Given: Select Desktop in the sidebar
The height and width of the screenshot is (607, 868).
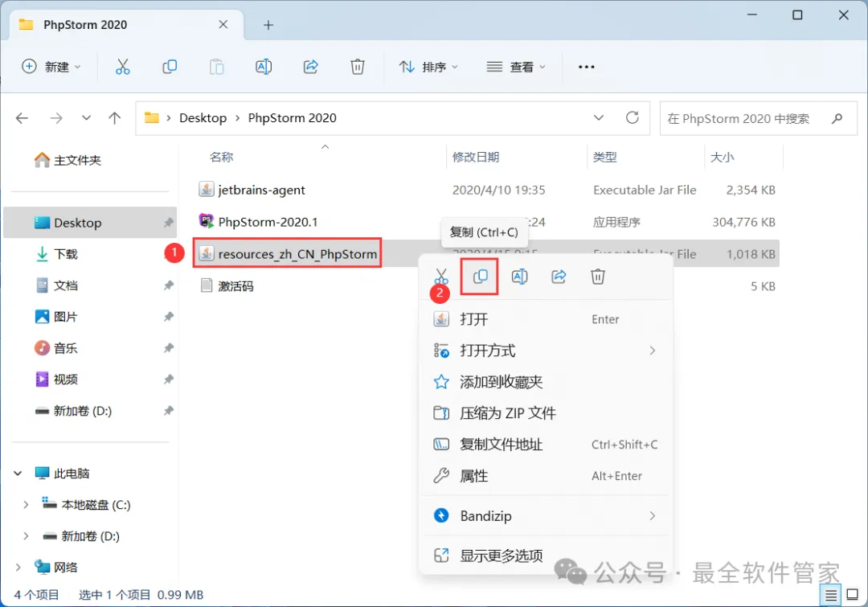Looking at the screenshot, I should (90, 223).
